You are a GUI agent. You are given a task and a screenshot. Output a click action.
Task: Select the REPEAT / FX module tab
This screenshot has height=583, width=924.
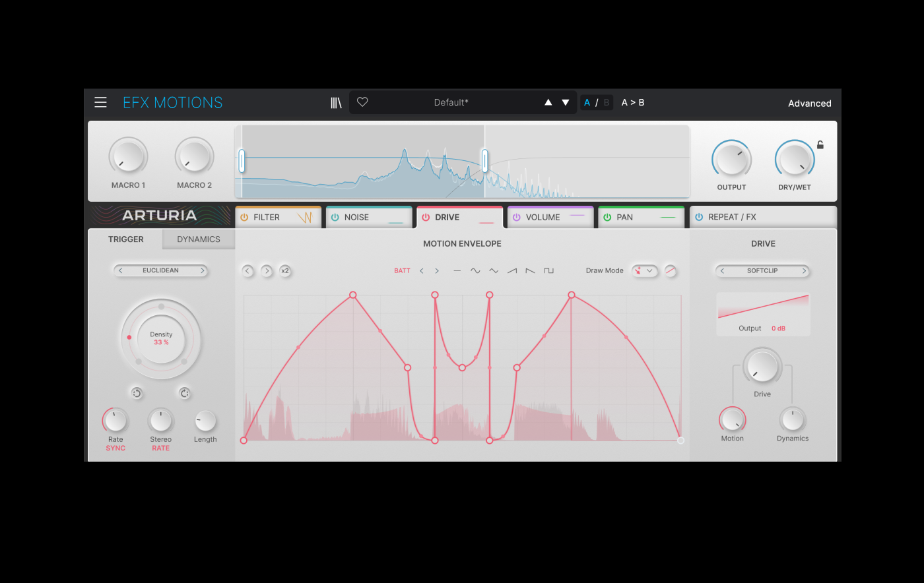click(x=763, y=217)
